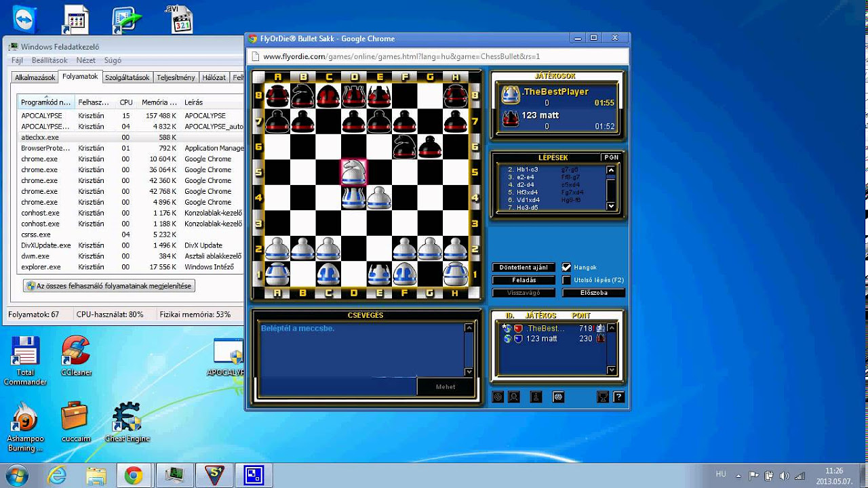Disable the Hangok sounds checkbox
The height and width of the screenshot is (488, 868).
(567, 267)
